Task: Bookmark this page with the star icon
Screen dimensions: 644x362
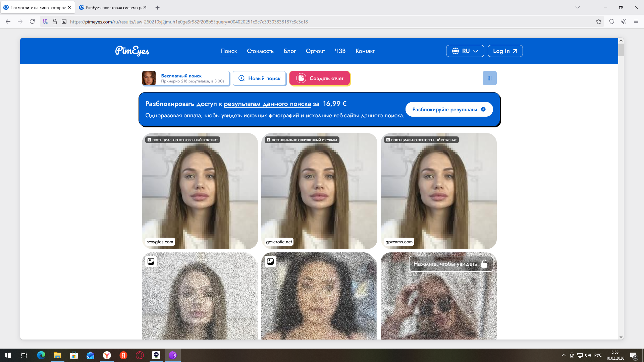Action: (x=598, y=22)
